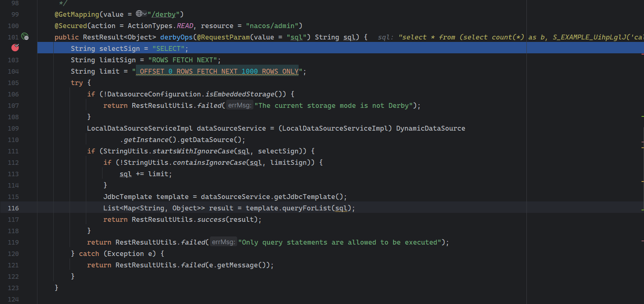Click the derbyOps method name
Viewport: 644px width, 304px height.
176,37
